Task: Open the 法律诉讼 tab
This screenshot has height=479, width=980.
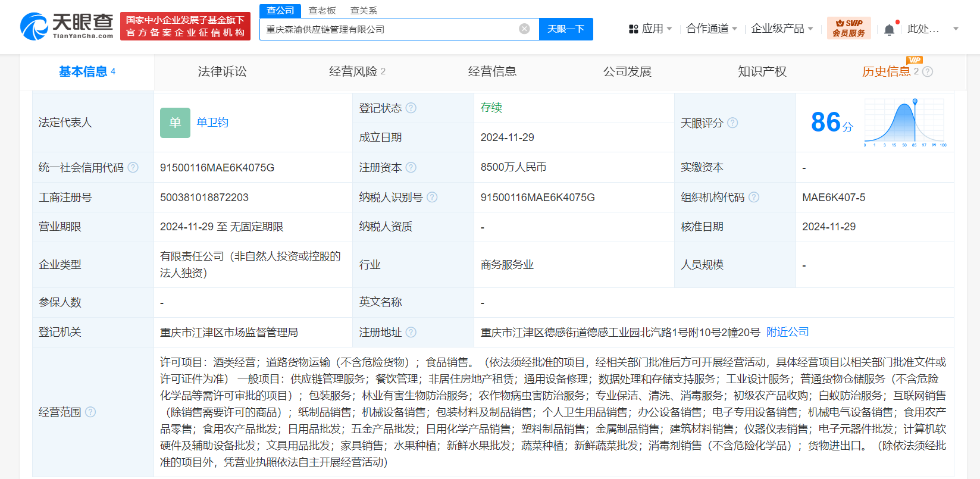Action: (x=222, y=71)
